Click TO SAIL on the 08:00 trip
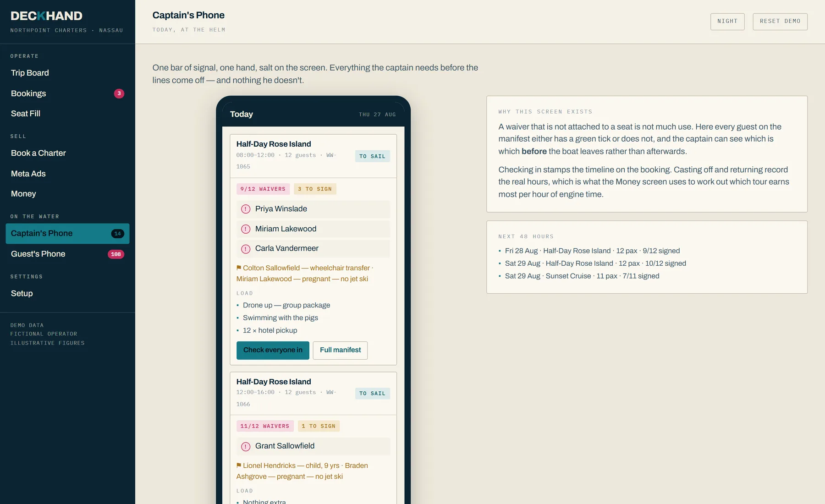Viewport: 825px width, 504px height. click(x=373, y=156)
